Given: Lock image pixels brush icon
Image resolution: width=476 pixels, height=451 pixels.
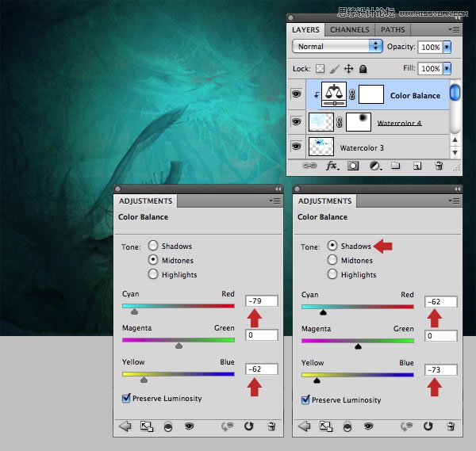Looking at the screenshot, I should click(334, 69).
